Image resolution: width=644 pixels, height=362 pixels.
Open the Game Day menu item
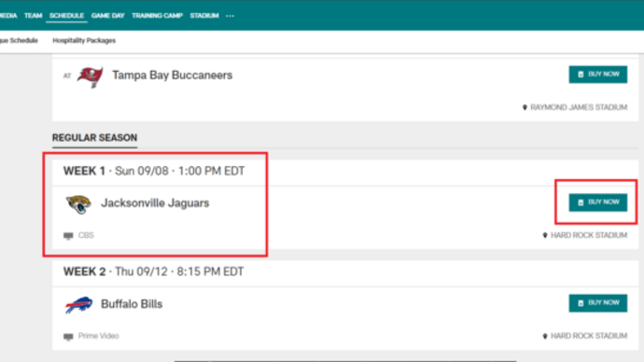107,16
